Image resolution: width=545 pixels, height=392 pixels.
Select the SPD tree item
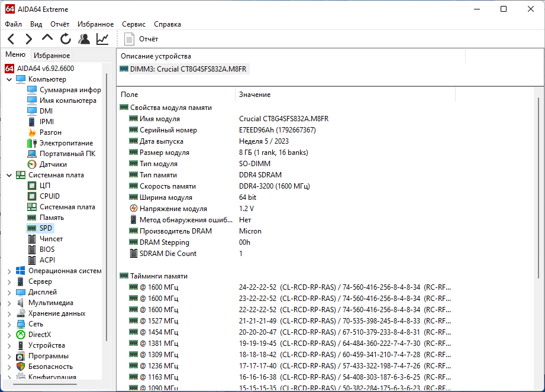(40, 228)
